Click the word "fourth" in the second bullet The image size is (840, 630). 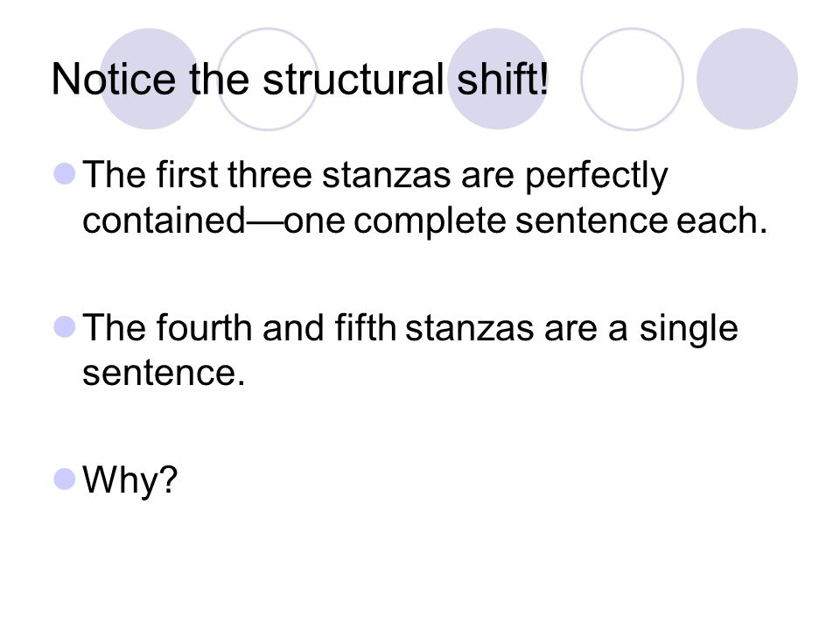(204, 327)
